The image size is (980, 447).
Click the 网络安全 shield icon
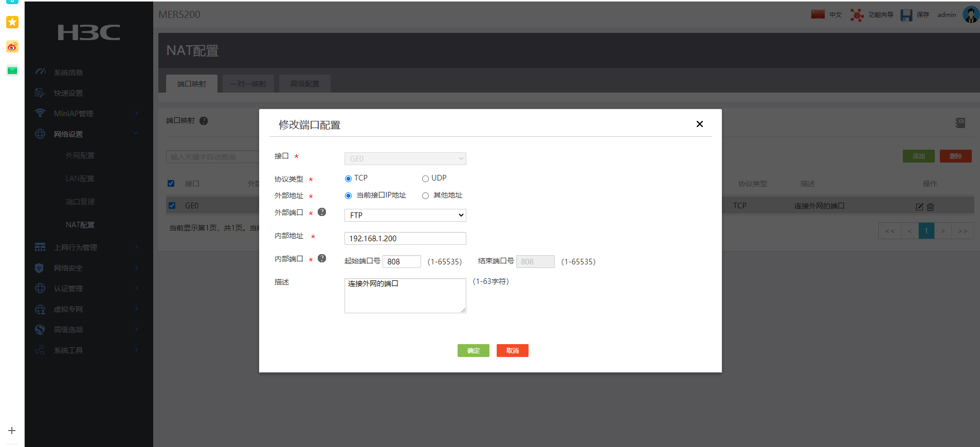(39, 267)
